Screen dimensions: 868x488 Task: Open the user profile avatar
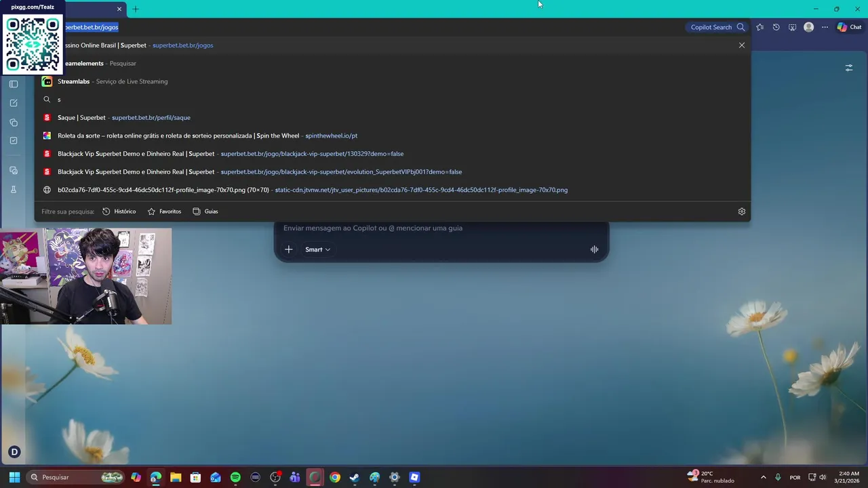808,27
